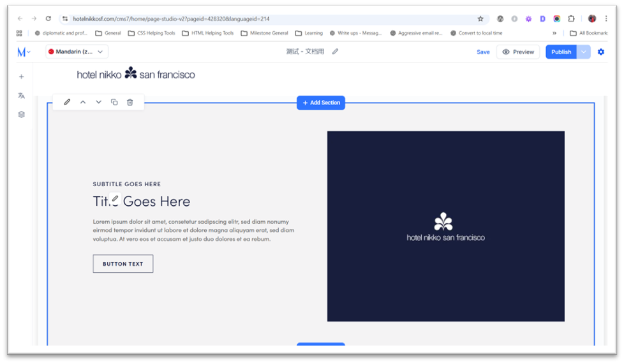Open CSS Helping Tools bookmark folder
Screen dimensions: 624x364
pos(152,33)
